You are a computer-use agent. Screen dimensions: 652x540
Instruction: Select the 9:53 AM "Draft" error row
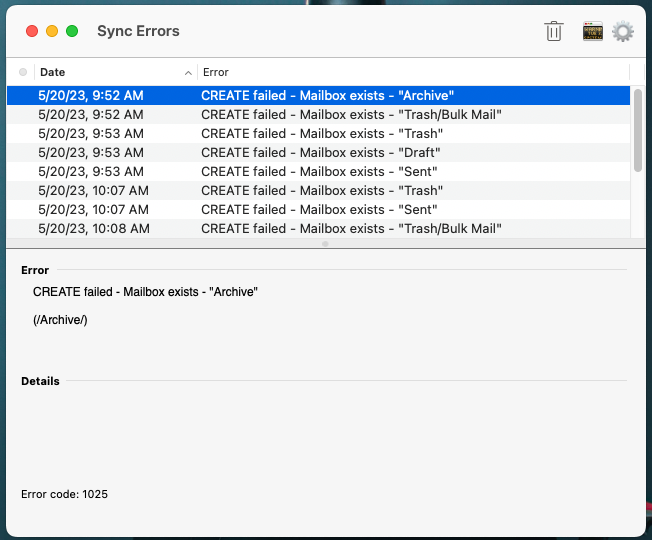(x=318, y=153)
